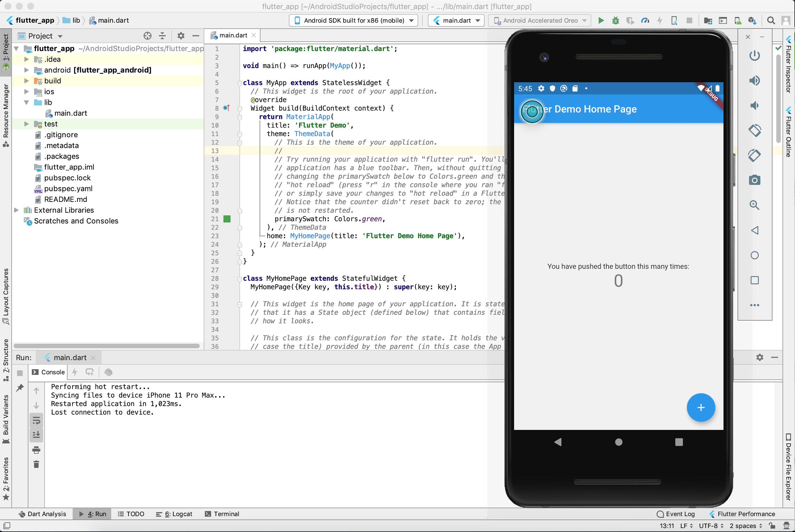Click override gutter icon on line 8

tap(226, 108)
